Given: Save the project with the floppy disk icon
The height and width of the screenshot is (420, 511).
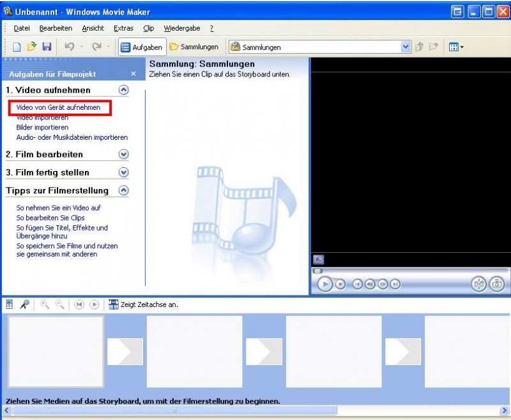Looking at the screenshot, I should point(47,47).
